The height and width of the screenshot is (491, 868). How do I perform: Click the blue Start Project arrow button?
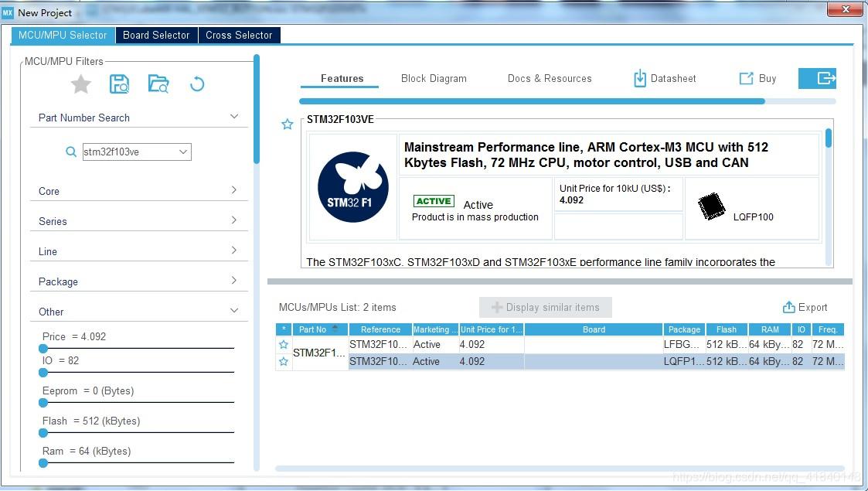[x=817, y=79]
